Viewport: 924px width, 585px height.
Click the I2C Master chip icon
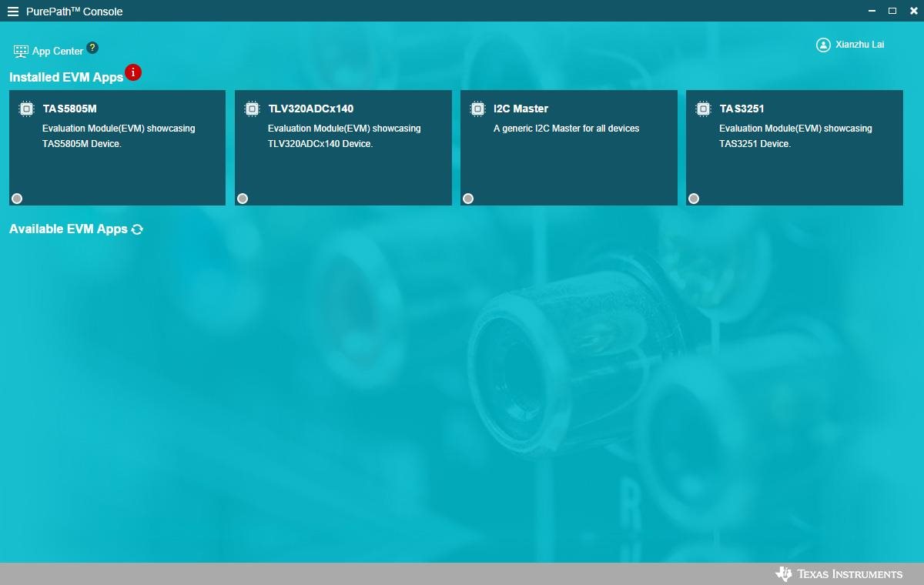click(x=477, y=109)
